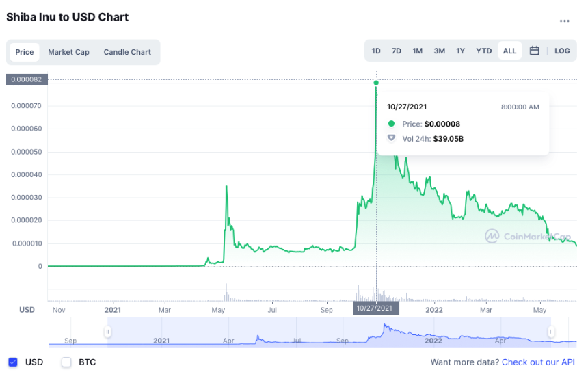588x383 pixels.
Task: Select the YTD time range
Action: [x=484, y=51]
